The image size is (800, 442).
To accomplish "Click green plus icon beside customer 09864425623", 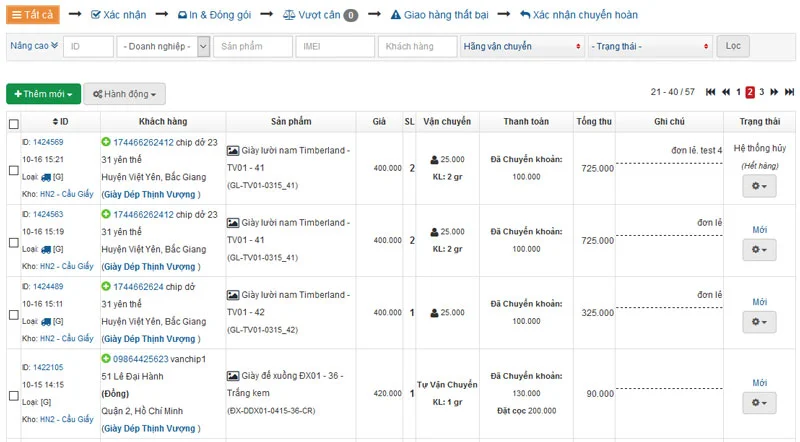I will [106, 359].
